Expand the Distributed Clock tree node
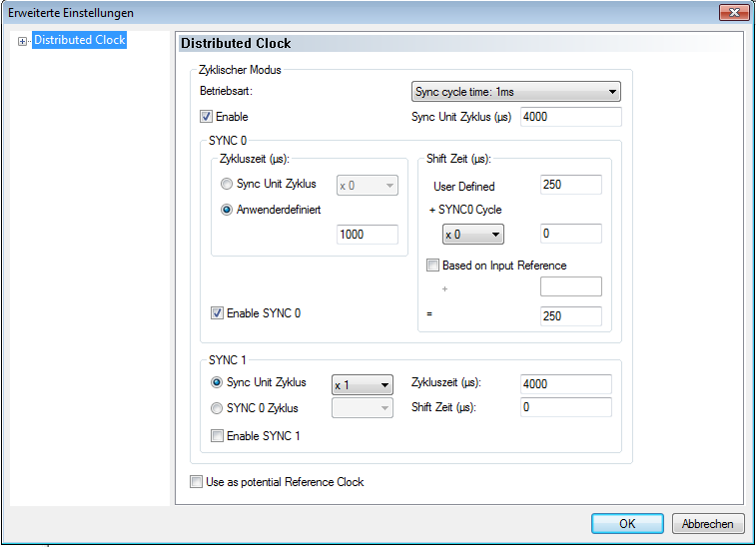The image size is (756, 547). [22, 41]
